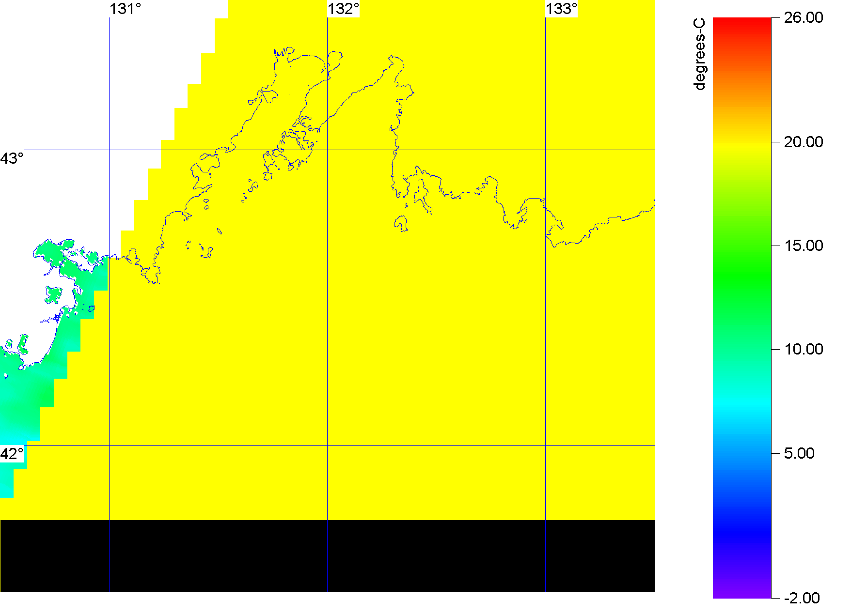Pick the purple bottom of the colorbar
The width and height of the screenshot is (867, 616).
pos(742,592)
